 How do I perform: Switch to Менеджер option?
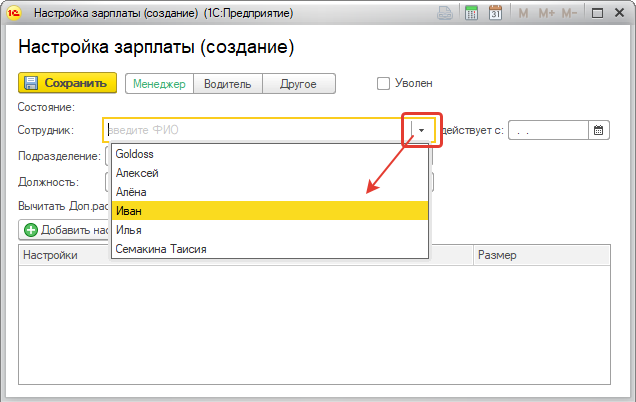point(159,84)
